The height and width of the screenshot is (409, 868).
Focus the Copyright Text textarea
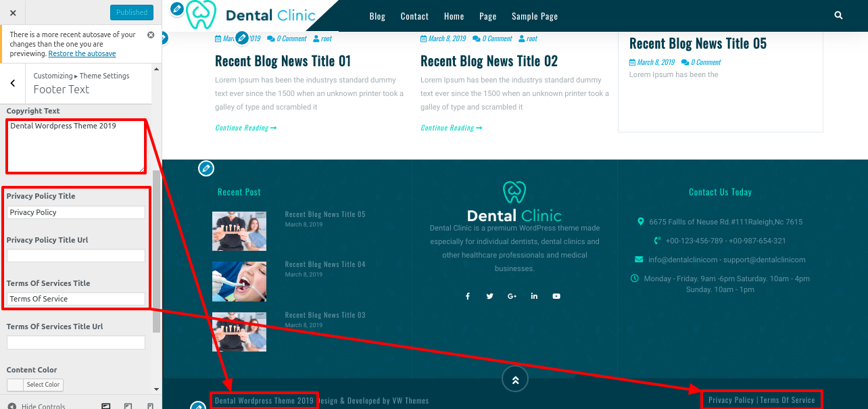click(x=76, y=147)
